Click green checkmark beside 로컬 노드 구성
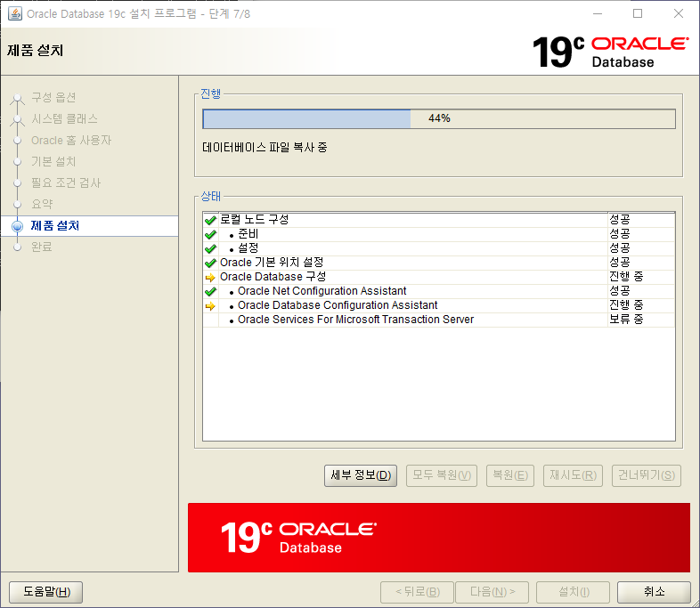700x608 pixels. [210, 220]
